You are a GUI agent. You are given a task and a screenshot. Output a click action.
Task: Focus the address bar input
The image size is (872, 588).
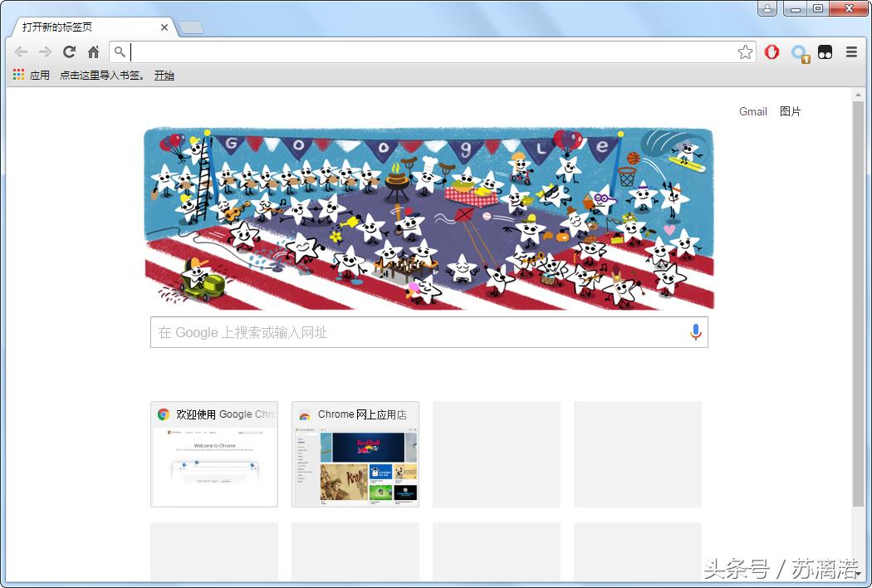[x=434, y=51]
